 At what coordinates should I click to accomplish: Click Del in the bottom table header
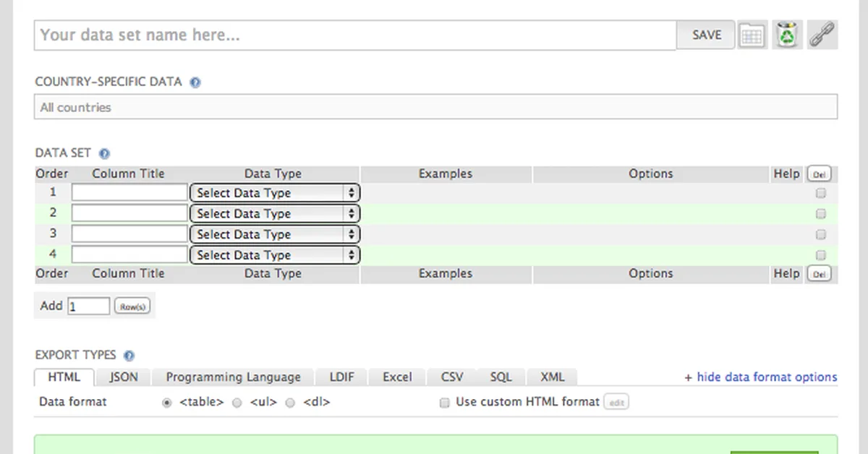point(819,274)
